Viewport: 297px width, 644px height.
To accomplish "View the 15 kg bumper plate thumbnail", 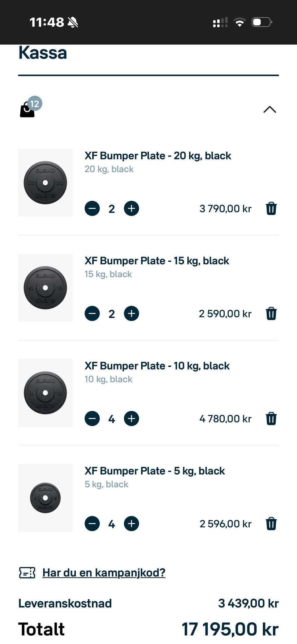I will (45, 288).
